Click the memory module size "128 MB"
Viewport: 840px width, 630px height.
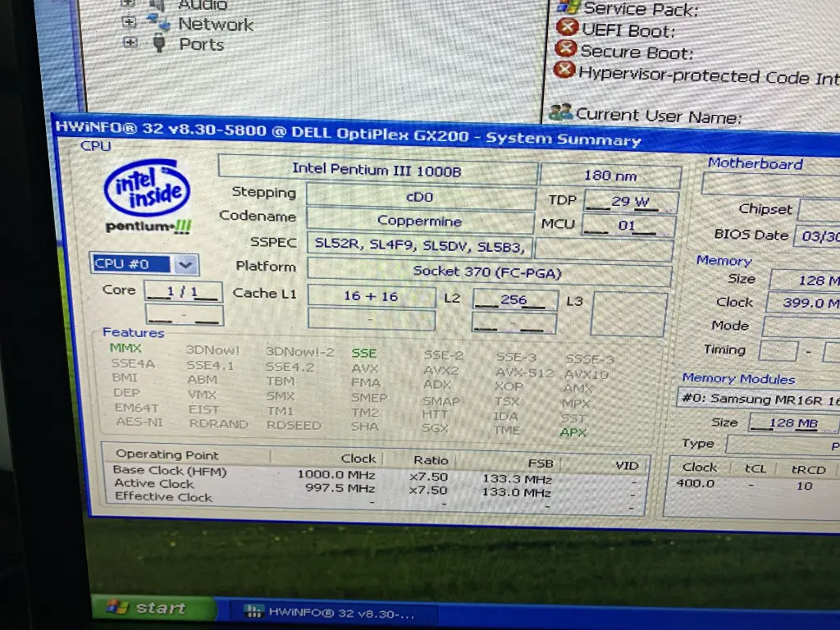793,423
